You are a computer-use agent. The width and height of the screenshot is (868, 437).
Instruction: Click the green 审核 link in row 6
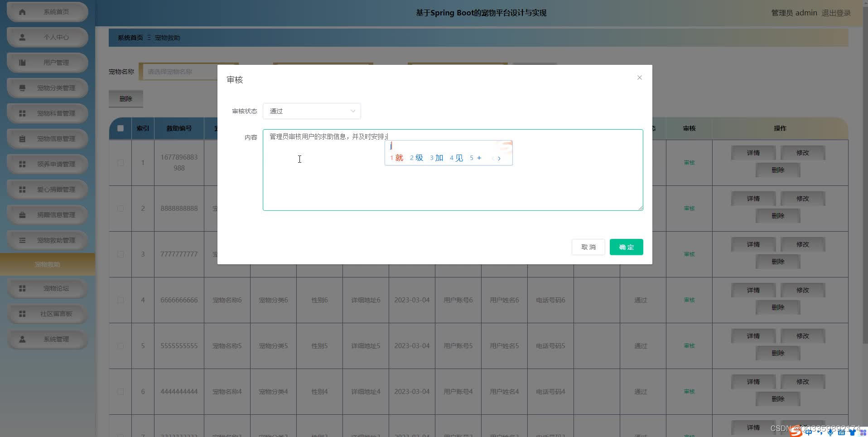click(689, 392)
